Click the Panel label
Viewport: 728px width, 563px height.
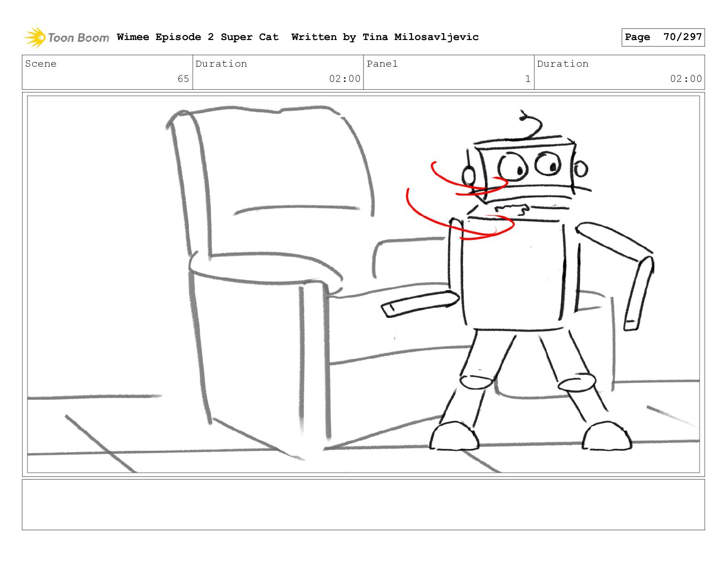pos(382,63)
